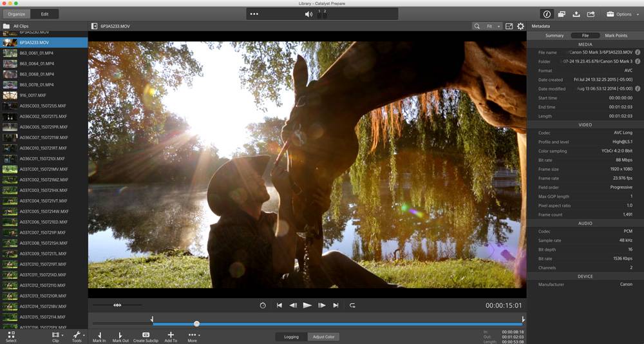644x344 pixels.
Task: Open the Tools wrench dropdown
Action: [77, 337]
